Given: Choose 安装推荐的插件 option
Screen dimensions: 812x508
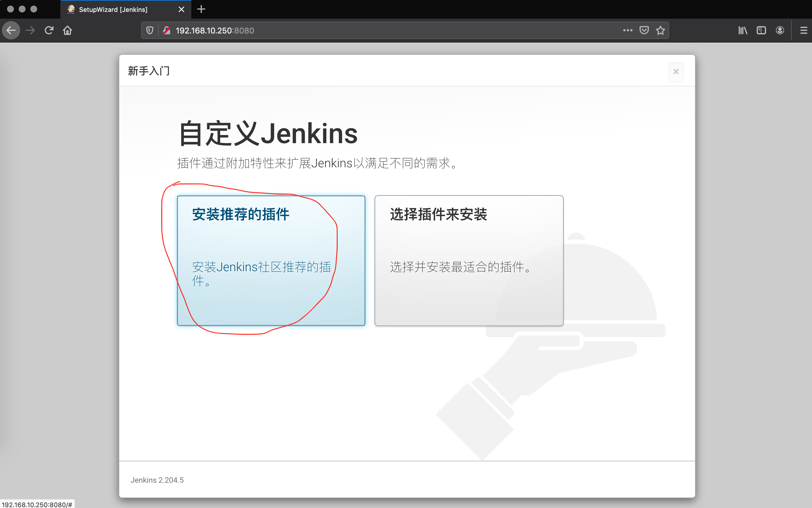Looking at the screenshot, I should pyautogui.click(x=271, y=260).
